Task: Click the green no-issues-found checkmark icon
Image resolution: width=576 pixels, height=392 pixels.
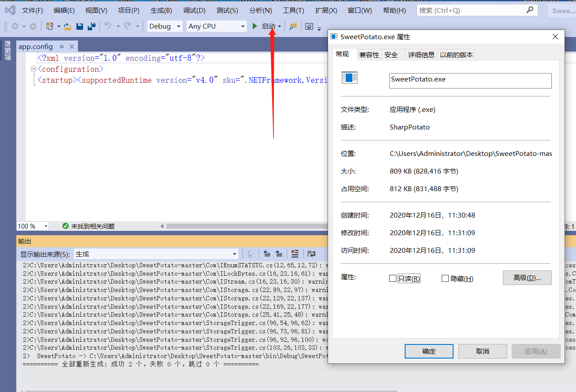Action: 66,226
